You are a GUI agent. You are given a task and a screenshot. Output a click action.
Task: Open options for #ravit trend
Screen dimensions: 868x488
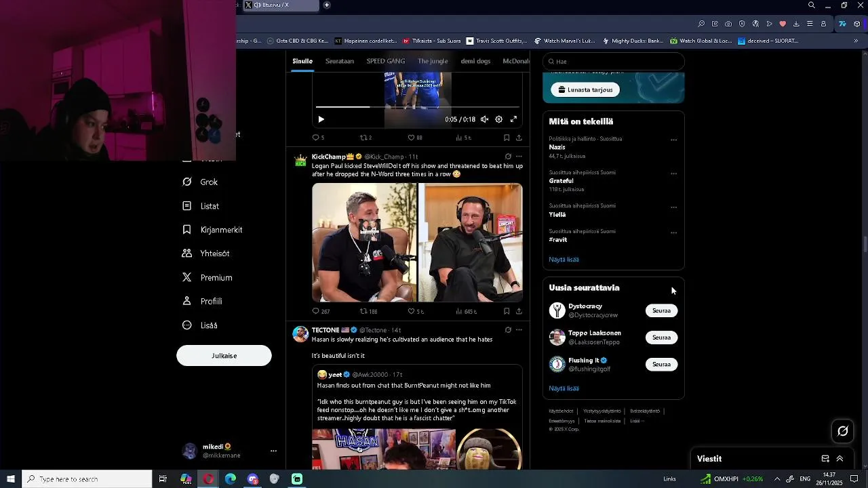[x=673, y=232]
